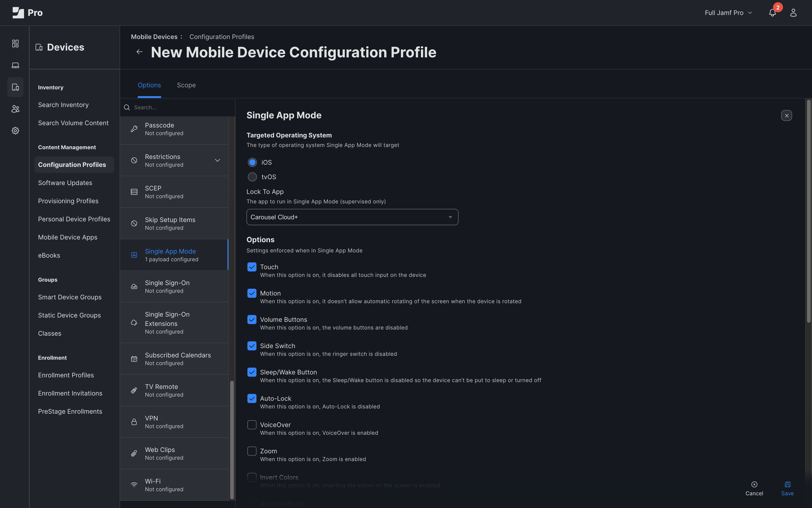The height and width of the screenshot is (508, 812).
Task: Open Software Updates in sidebar
Action: [65, 183]
